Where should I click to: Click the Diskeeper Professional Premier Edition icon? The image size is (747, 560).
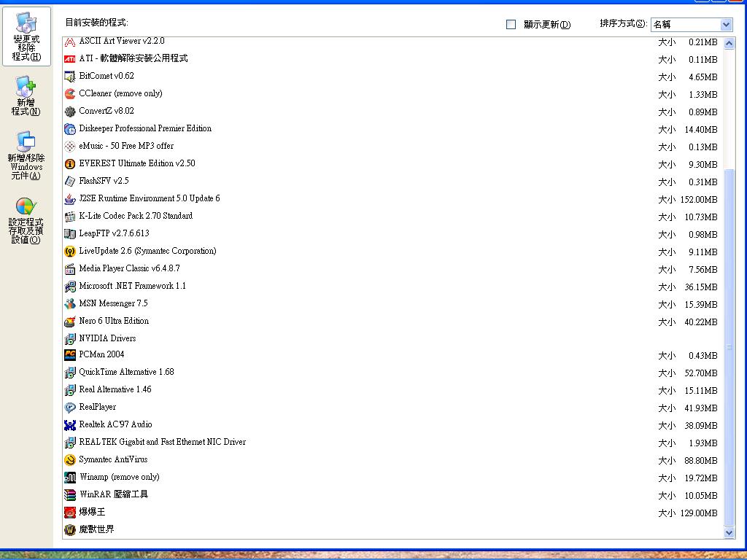69,129
